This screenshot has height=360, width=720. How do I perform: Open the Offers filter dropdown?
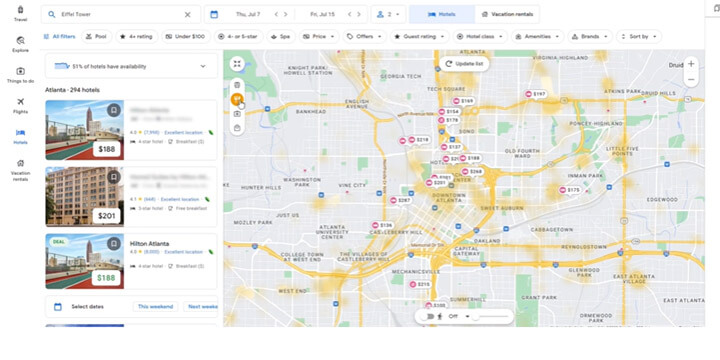(365, 36)
